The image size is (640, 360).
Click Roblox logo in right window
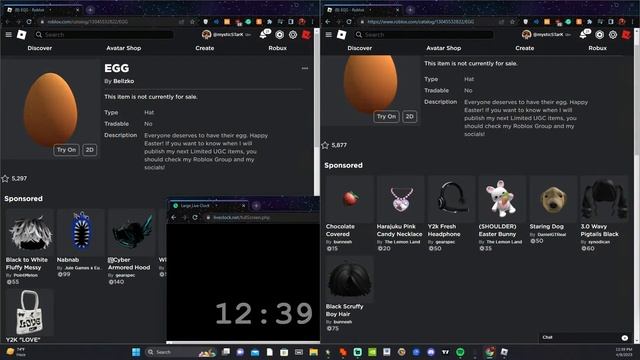[x=342, y=35]
